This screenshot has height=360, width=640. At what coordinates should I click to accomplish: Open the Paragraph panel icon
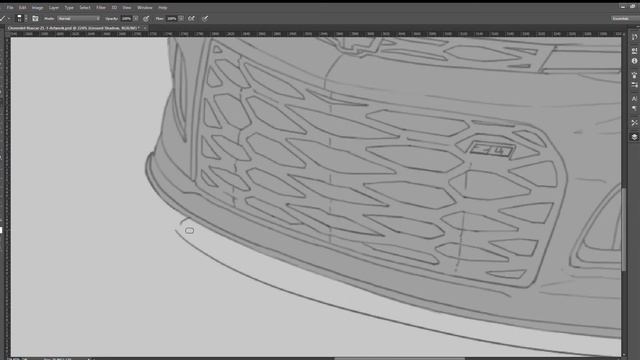click(634, 109)
